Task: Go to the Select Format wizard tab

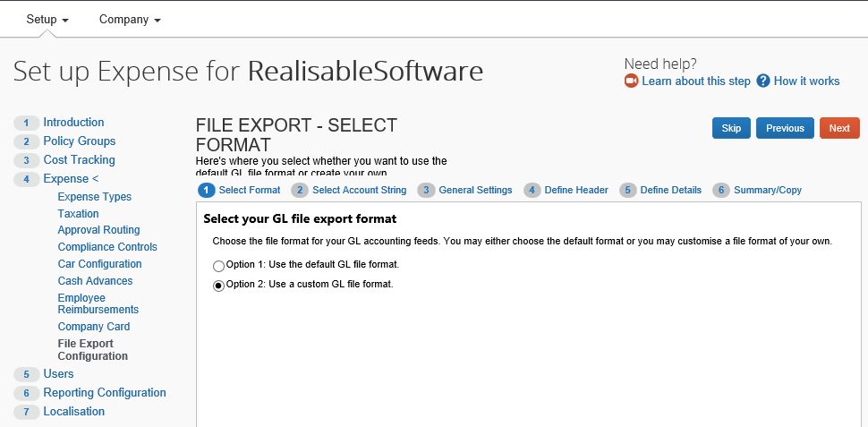Action: point(249,190)
